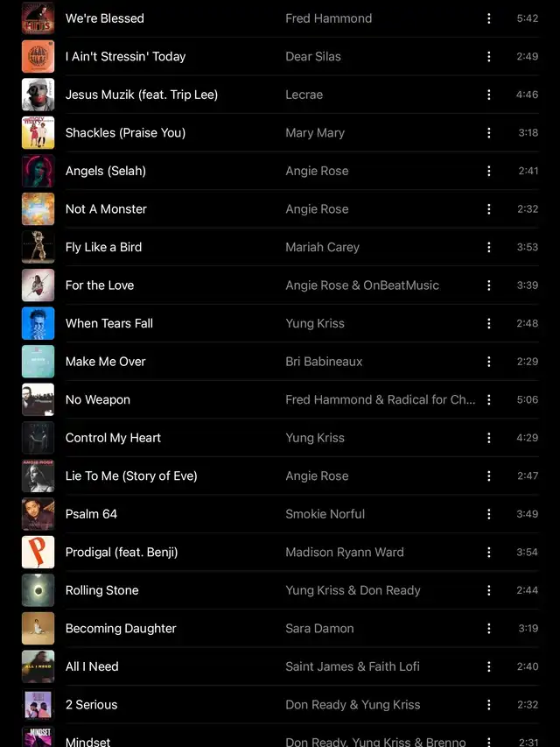Open the options menu for No Weapon
The height and width of the screenshot is (747, 560).
(x=488, y=399)
